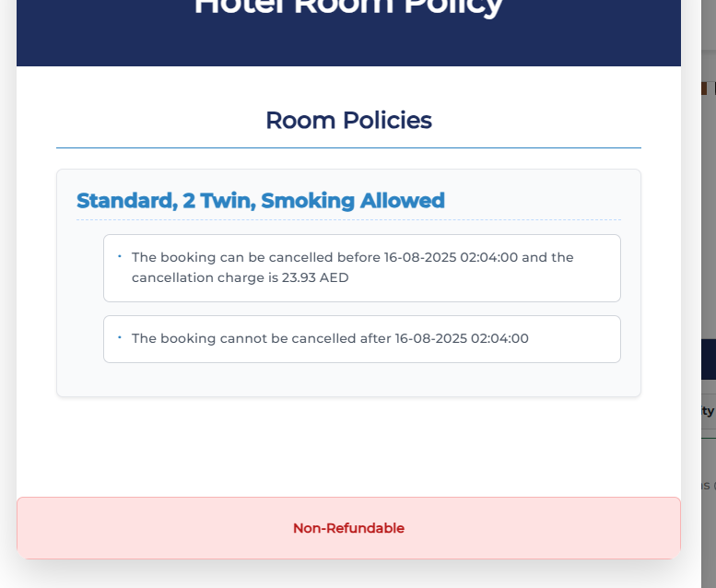The width and height of the screenshot is (716, 588).
Task: Click the cannot be cancelled policy item
Action: tap(361, 338)
